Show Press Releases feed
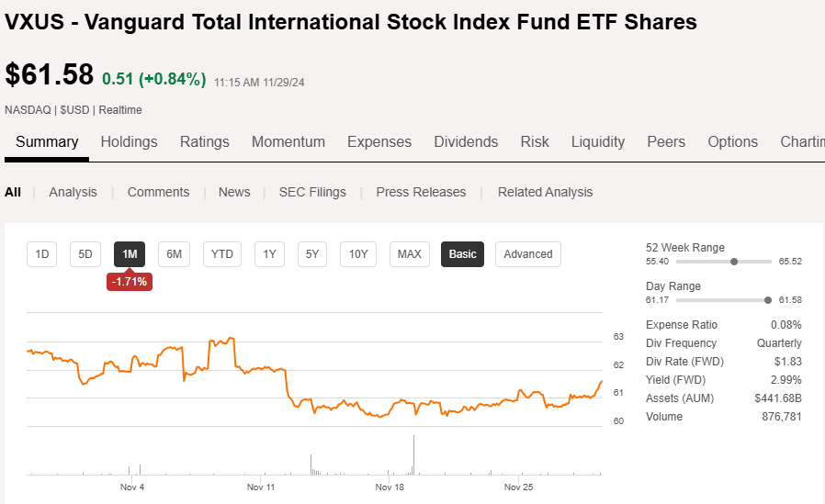825x504 pixels. point(421,192)
